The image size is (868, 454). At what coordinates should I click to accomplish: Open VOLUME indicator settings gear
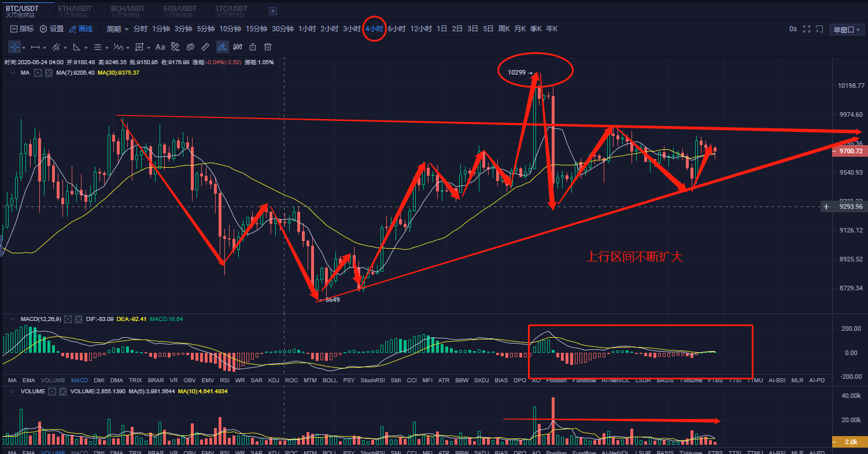pos(52,392)
